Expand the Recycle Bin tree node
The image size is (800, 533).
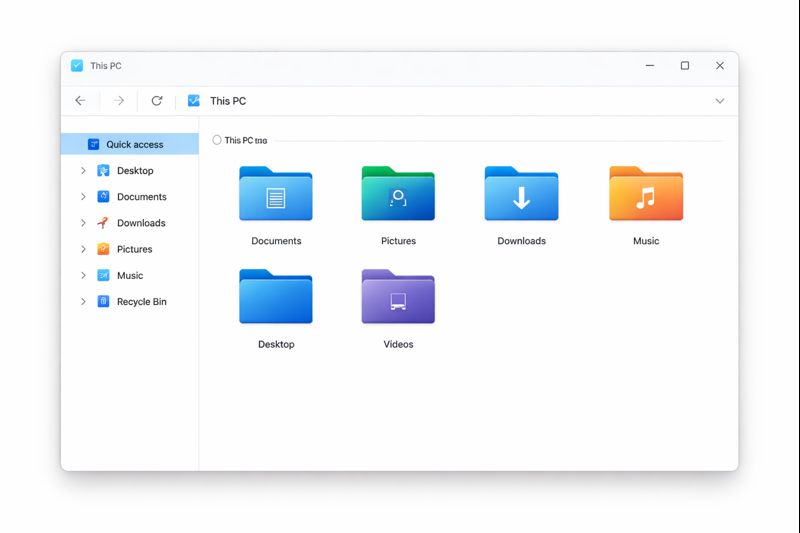pos(83,301)
